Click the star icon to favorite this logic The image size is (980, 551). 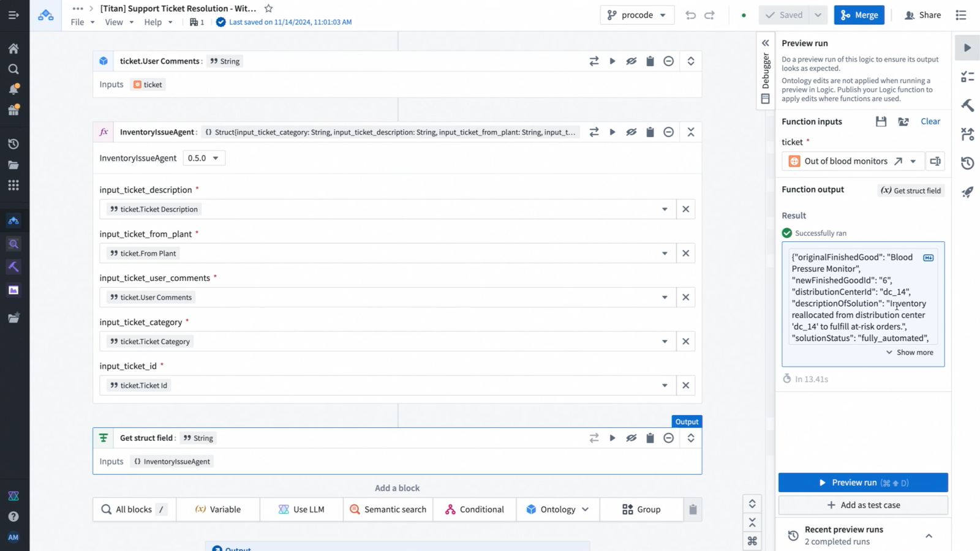click(x=268, y=9)
